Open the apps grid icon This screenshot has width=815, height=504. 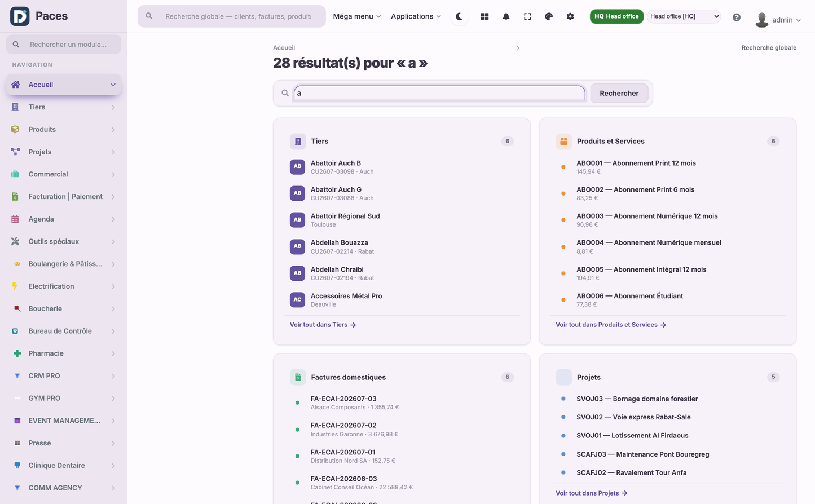point(484,16)
